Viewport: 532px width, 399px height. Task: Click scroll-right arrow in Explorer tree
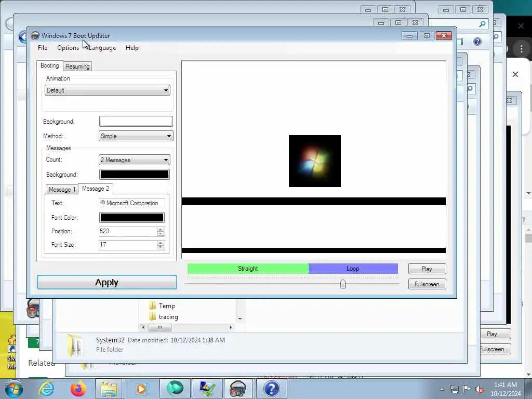tap(231, 327)
